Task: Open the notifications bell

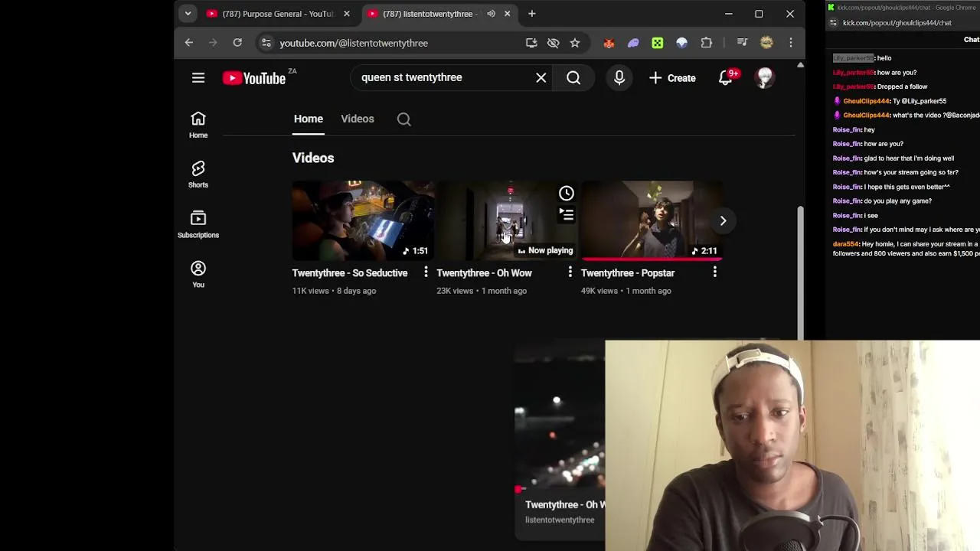Action: (x=726, y=77)
